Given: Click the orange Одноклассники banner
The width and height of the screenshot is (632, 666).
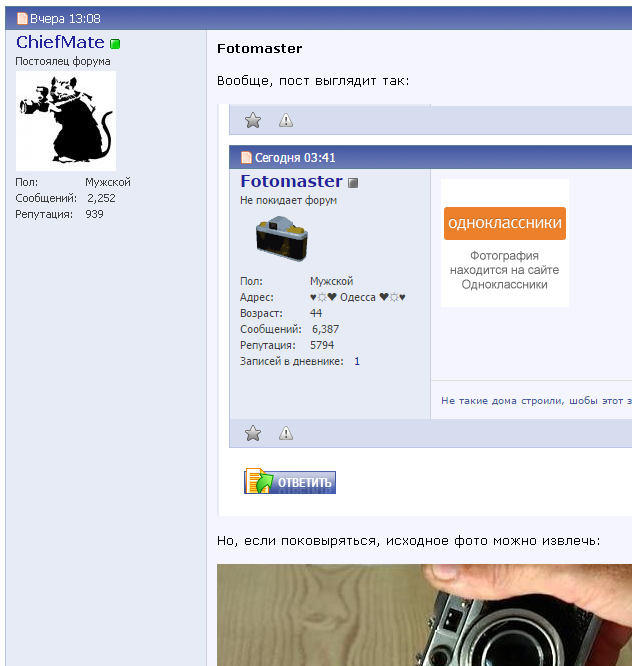Looking at the screenshot, I should pos(505,223).
